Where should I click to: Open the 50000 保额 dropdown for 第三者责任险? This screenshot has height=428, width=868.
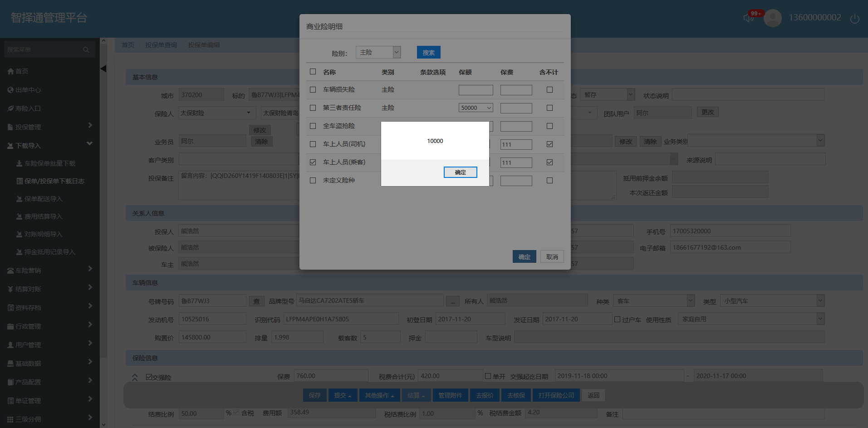(476, 108)
